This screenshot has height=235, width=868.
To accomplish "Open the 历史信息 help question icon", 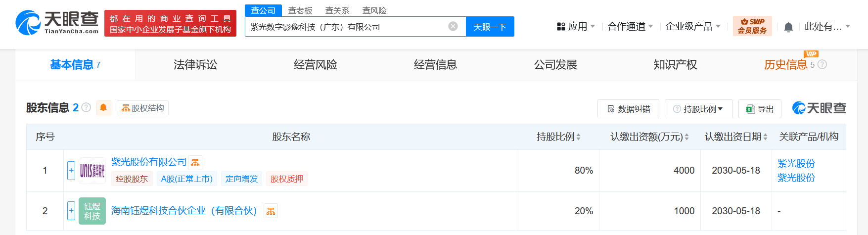I will tap(822, 64).
